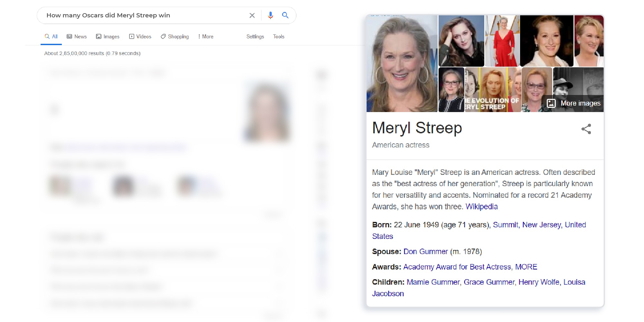Image resolution: width=644 pixels, height=322 pixels.
Task: Switch to the Images tab
Action: 108,37
